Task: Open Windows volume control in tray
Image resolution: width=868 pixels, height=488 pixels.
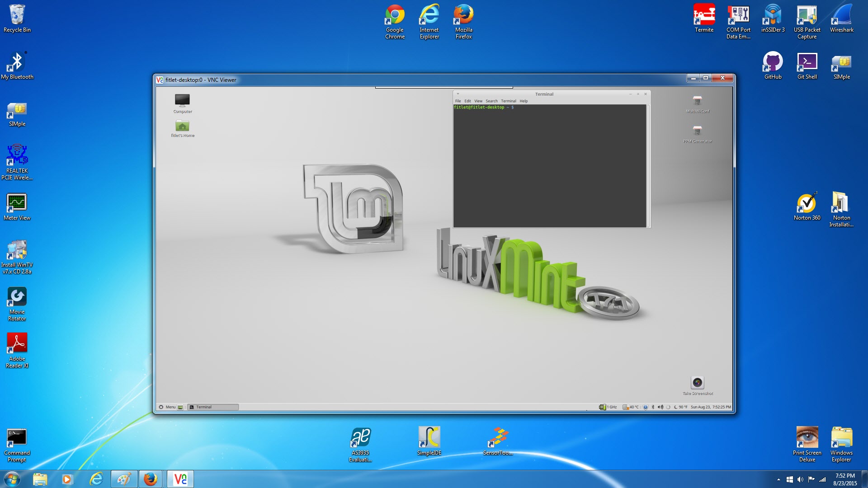Action: tap(800, 479)
